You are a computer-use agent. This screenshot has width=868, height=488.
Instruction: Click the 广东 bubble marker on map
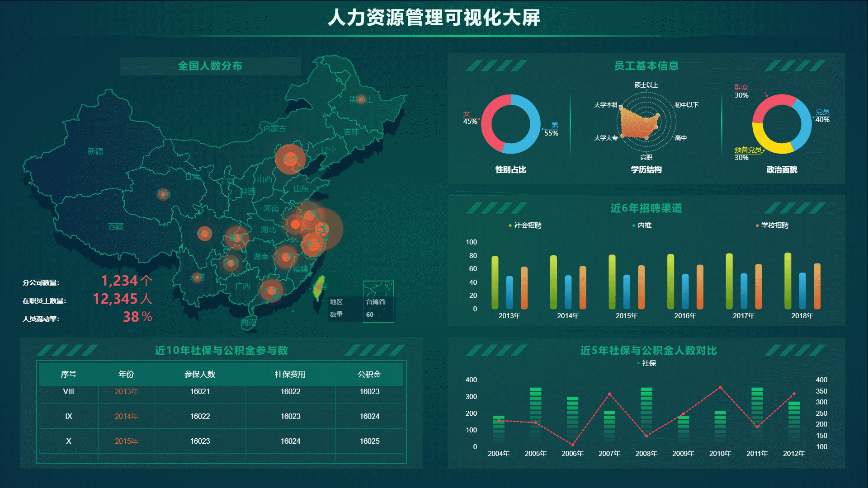(x=271, y=291)
